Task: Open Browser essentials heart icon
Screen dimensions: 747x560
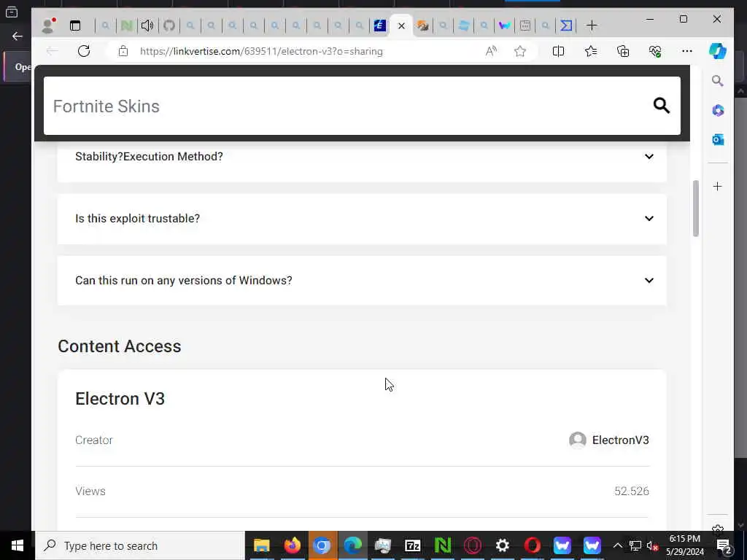Action: [655, 51]
